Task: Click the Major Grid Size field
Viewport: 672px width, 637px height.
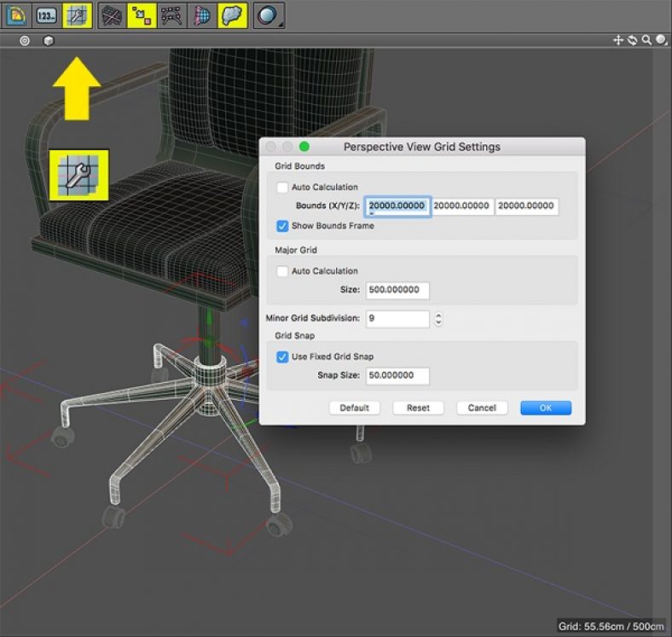Action: [x=397, y=290]
